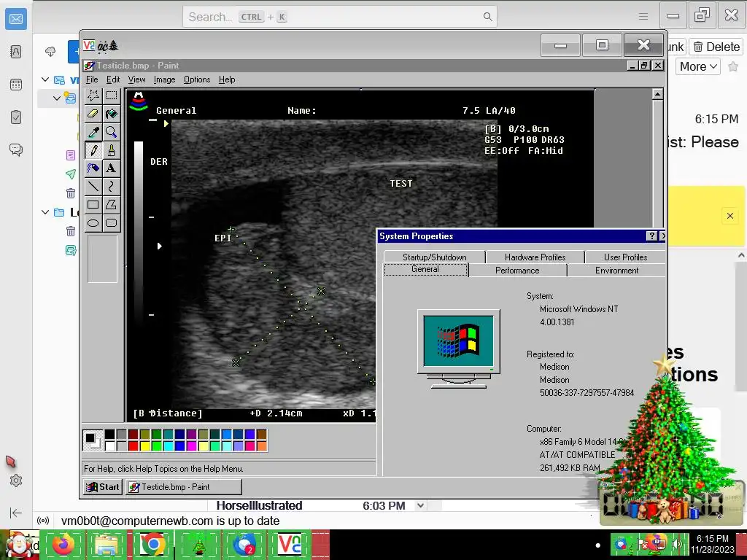
Task: Open Thunderbird taskbar icon with badge
Action: coord(245,545)
